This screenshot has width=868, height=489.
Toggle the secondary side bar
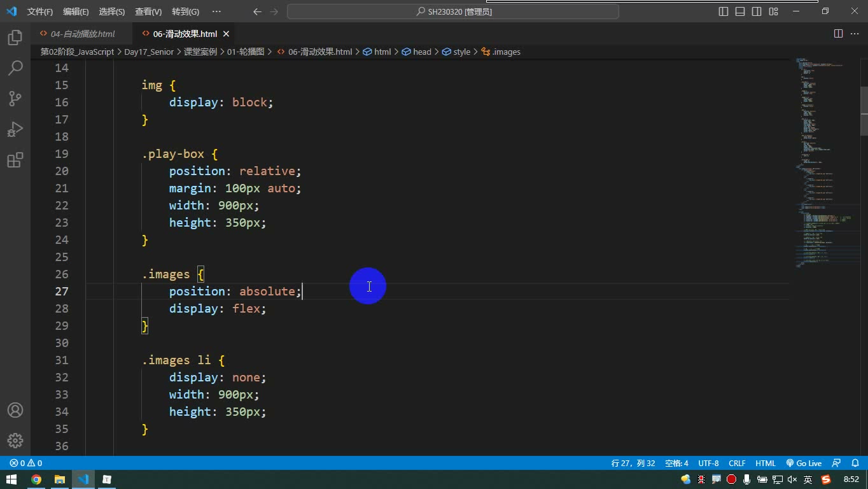coord(757,11)
